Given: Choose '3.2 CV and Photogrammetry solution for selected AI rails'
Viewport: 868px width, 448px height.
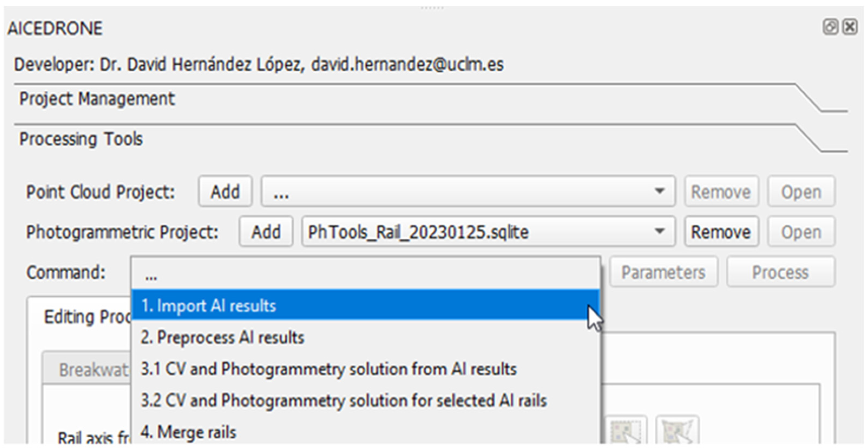Looking at the screenshot, I should coord(344,400).
